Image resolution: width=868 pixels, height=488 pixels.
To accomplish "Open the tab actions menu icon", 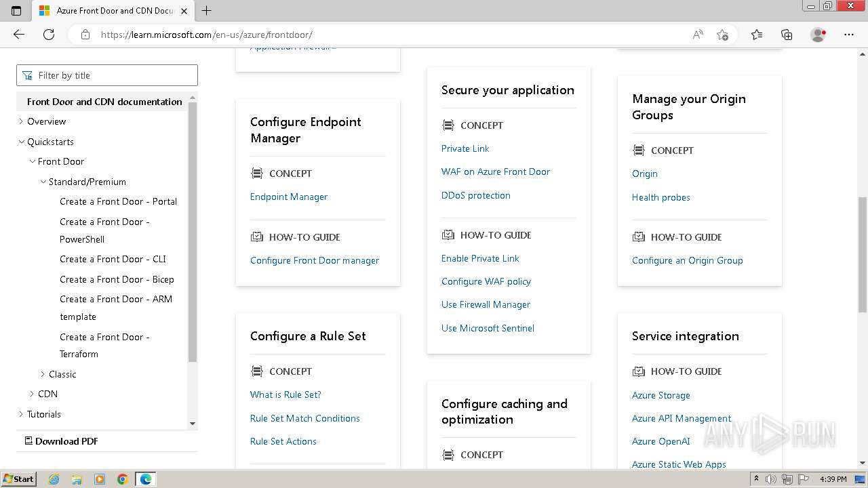I will point(16,10).
